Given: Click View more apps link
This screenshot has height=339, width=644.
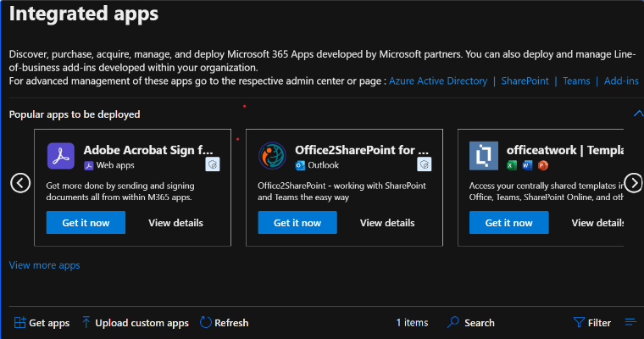Looking at the screenshot, I should click(x=44, y=265).
